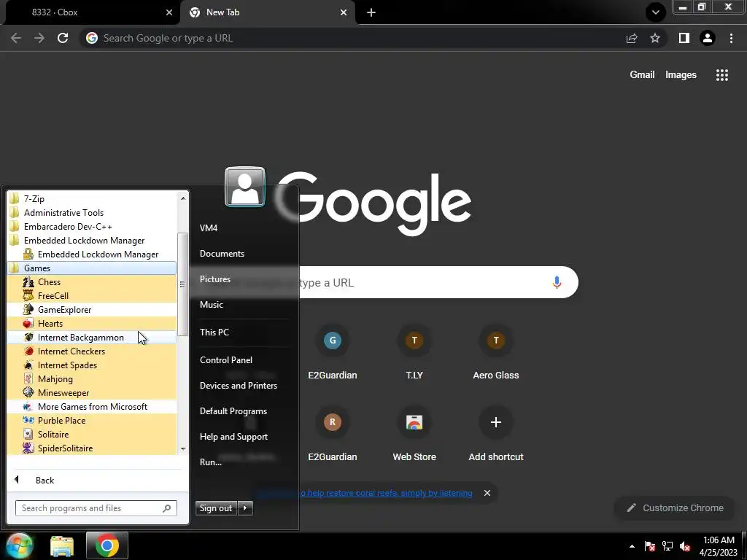Open GameExplorer entry

pos(92,309)
